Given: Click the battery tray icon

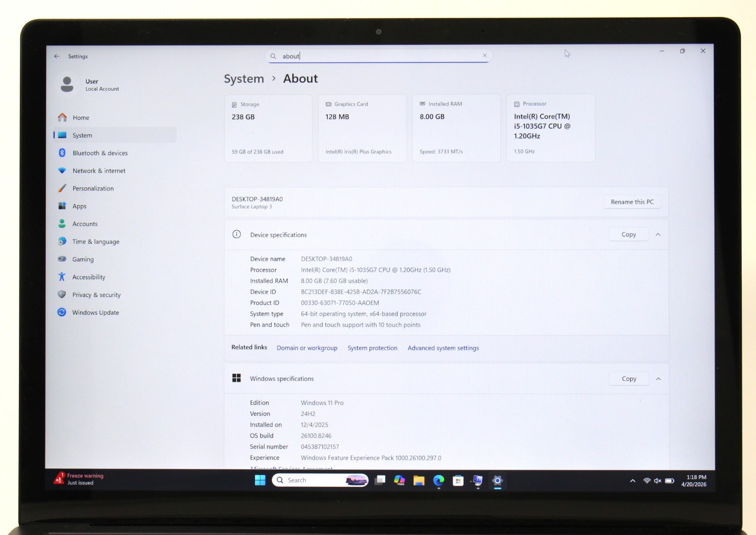Looking at the screenshot, I should (x=670, y=481).
